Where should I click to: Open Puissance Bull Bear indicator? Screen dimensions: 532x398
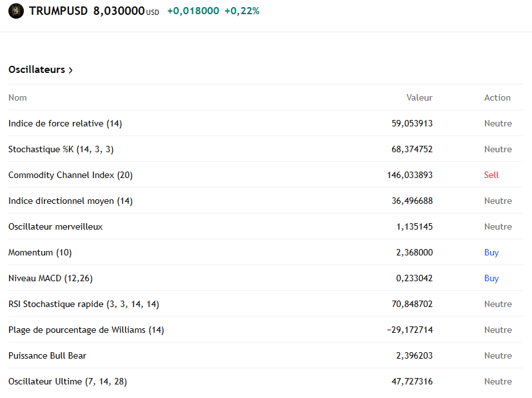click(46, 355)
